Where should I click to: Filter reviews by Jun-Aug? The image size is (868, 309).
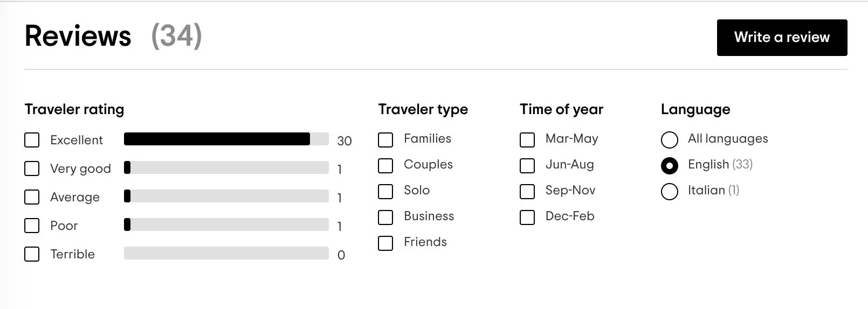(527, 166)
